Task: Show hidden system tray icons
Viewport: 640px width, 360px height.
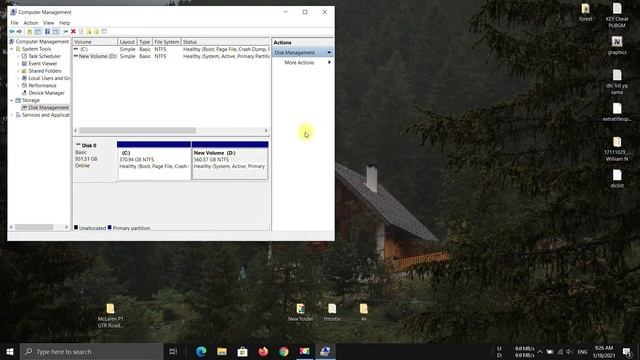Action: coord(540,351)
